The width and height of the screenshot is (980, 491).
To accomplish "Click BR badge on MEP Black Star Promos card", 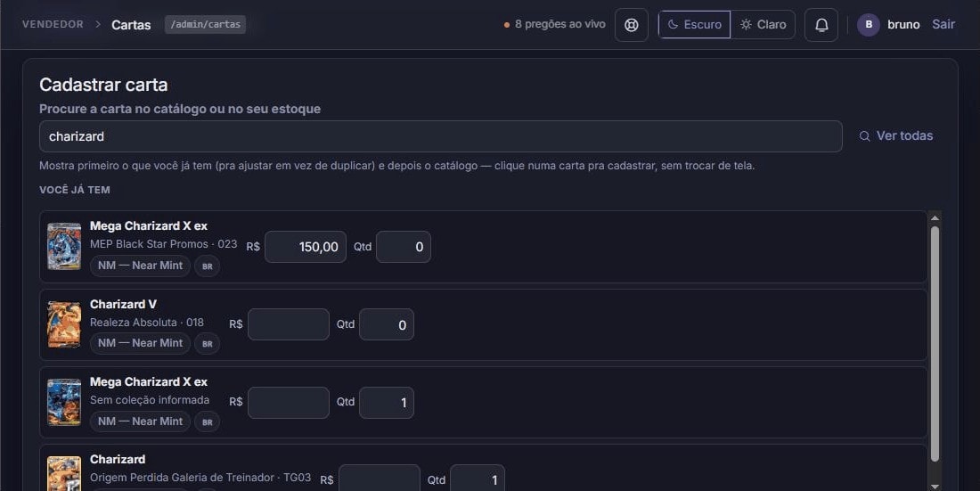I will pyautogui.click(x=207, y=266).
